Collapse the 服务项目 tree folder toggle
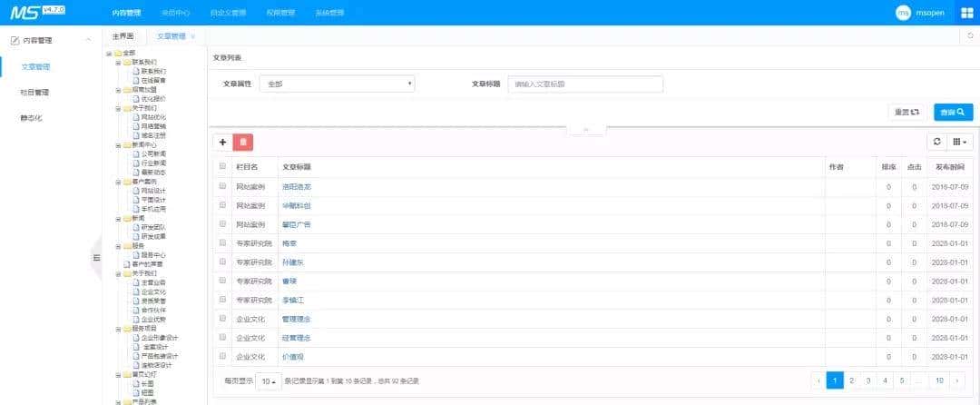The width and height of the screenshot is (980, 405). pyautogui.click(x=117, y=328)
